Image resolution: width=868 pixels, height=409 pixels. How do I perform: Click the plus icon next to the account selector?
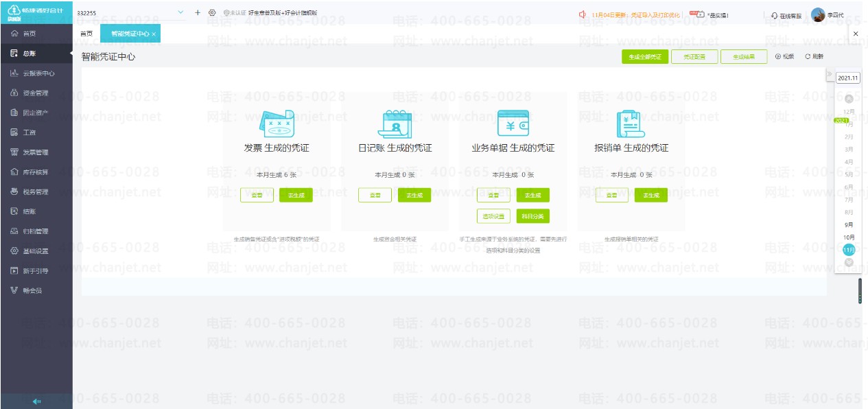coord(198,12)
